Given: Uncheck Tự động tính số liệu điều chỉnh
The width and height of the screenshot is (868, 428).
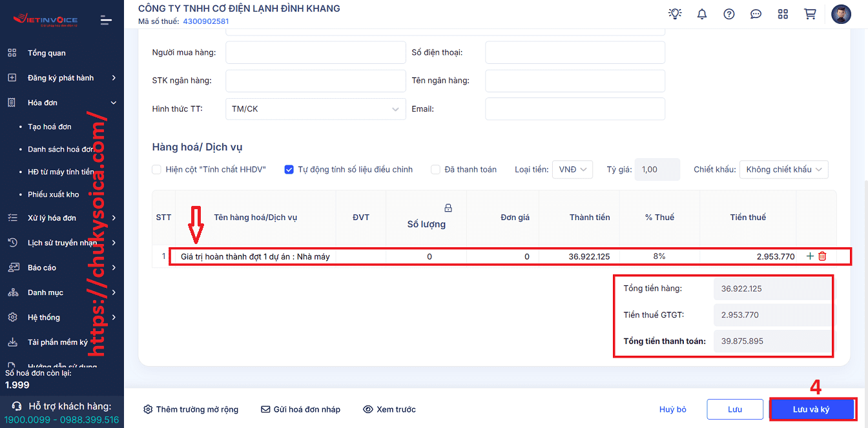Looking at the screenshot, I should pyautogui.click(x=289, y=169).
